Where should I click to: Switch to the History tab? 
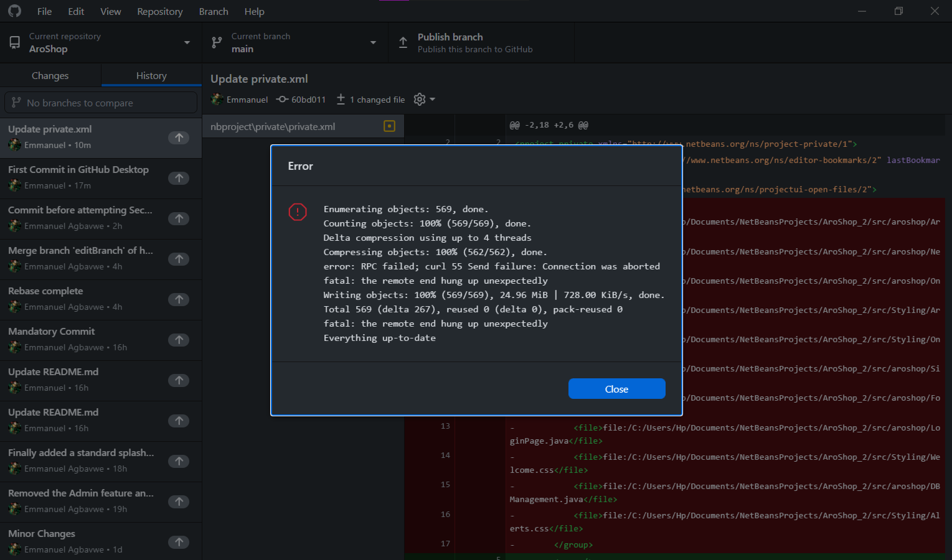pyautogui.click(x=151, y=75)
